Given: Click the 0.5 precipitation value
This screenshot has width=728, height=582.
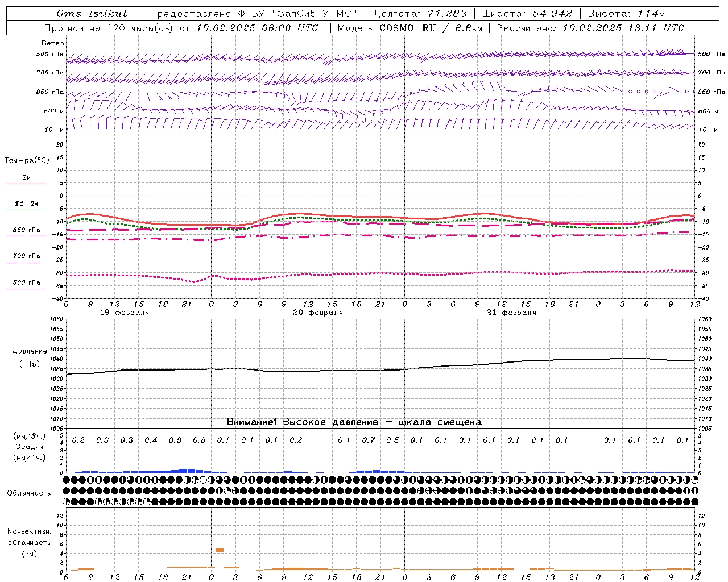Looking at the screenshot, I should pos(392,440).
